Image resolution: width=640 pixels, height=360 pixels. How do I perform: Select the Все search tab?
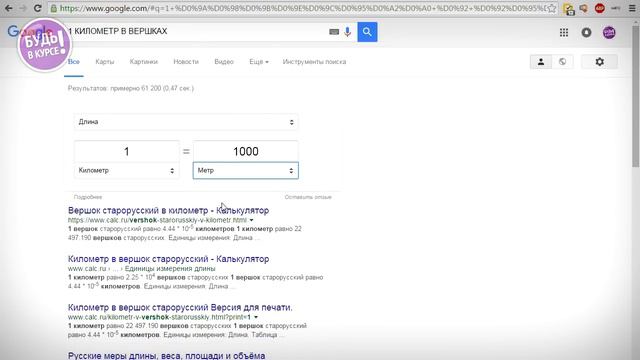click(x=74, y=62)
